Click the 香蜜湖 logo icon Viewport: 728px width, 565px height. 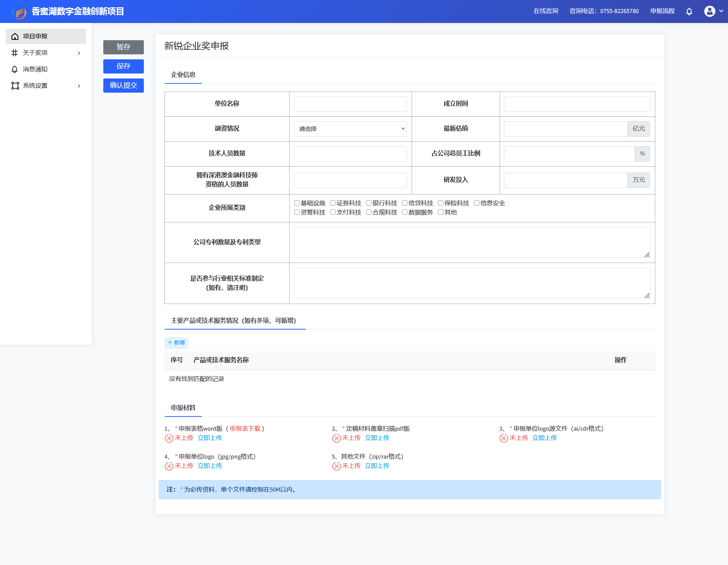(x=19, y=12)
